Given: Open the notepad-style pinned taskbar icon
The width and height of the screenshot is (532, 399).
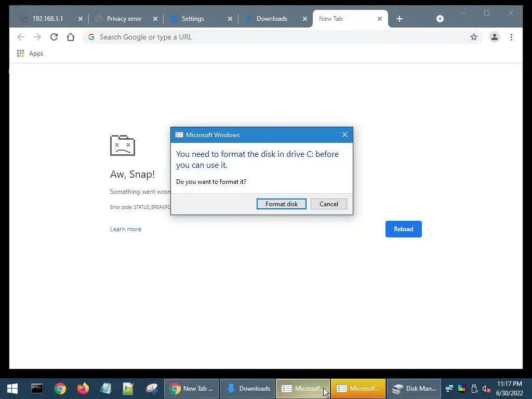Looking at the screenshot, I should 105,389.
